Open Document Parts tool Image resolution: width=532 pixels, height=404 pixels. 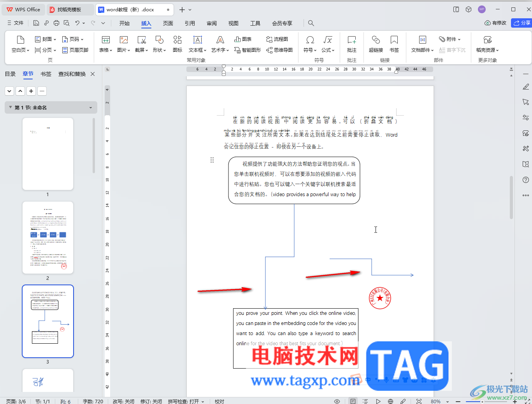point(423,44)
